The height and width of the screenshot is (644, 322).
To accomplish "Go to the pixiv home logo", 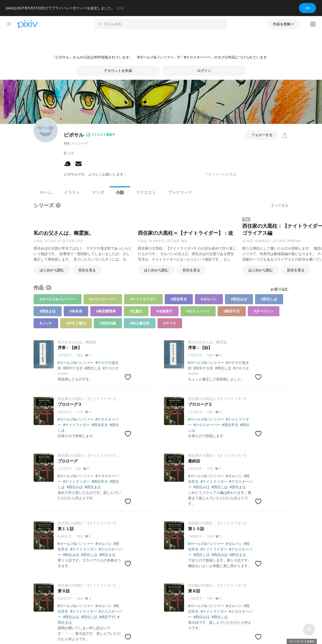I will 27,24.
